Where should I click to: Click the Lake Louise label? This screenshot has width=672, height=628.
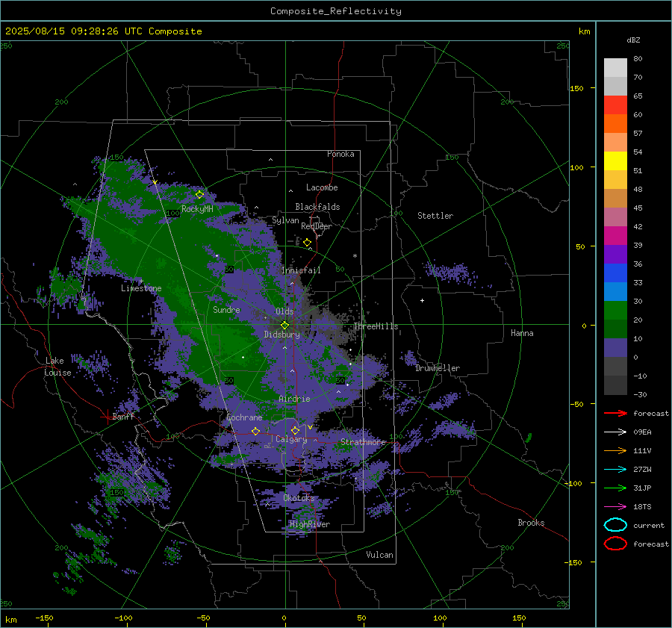(x=58, y=367)
